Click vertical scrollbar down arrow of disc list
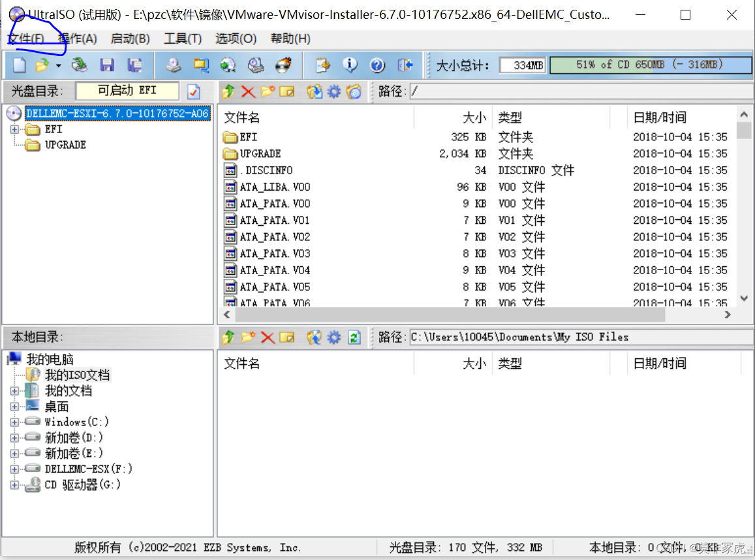Viewport: 755px width, 560px height. [x=745, y=298]
